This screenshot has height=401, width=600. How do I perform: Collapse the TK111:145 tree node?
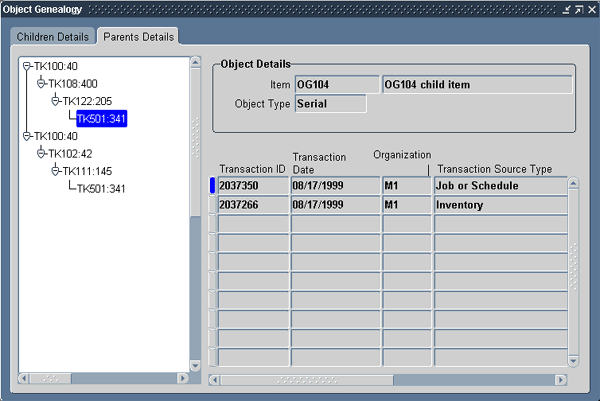tap(55, 171)
